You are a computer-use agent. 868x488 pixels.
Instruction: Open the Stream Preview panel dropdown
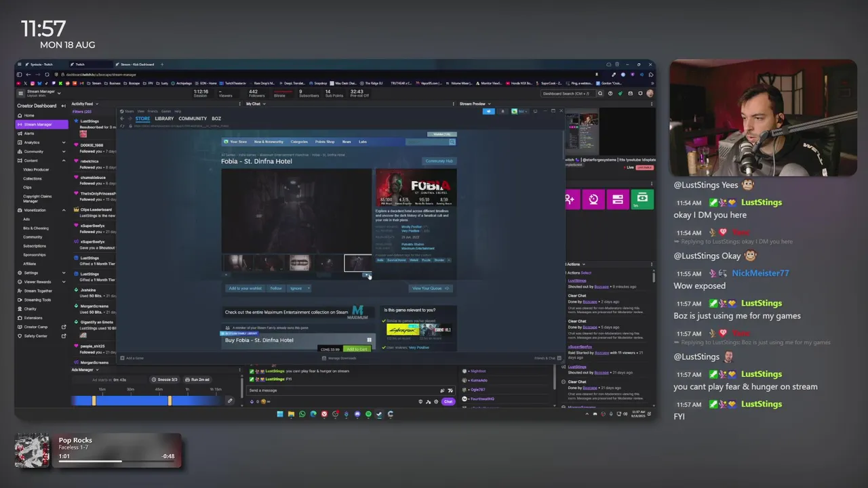click(488, 104)
